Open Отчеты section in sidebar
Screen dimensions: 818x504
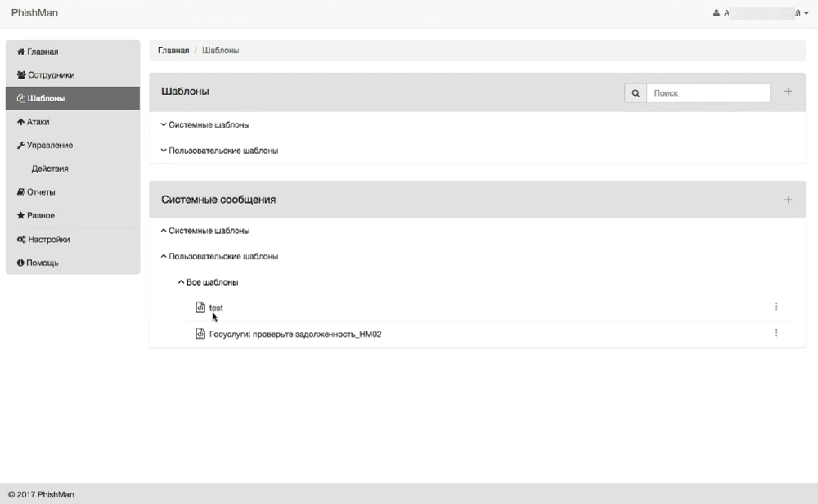click(x=37, y=192)
